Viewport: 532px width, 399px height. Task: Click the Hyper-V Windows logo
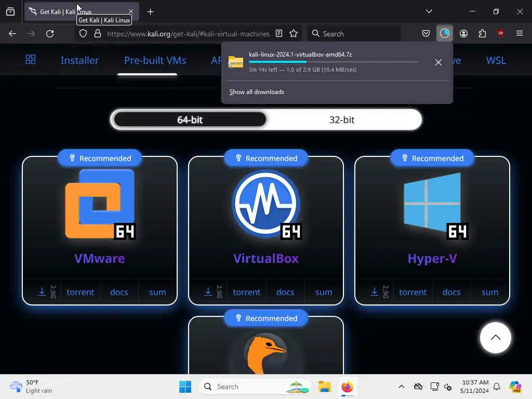433,204
